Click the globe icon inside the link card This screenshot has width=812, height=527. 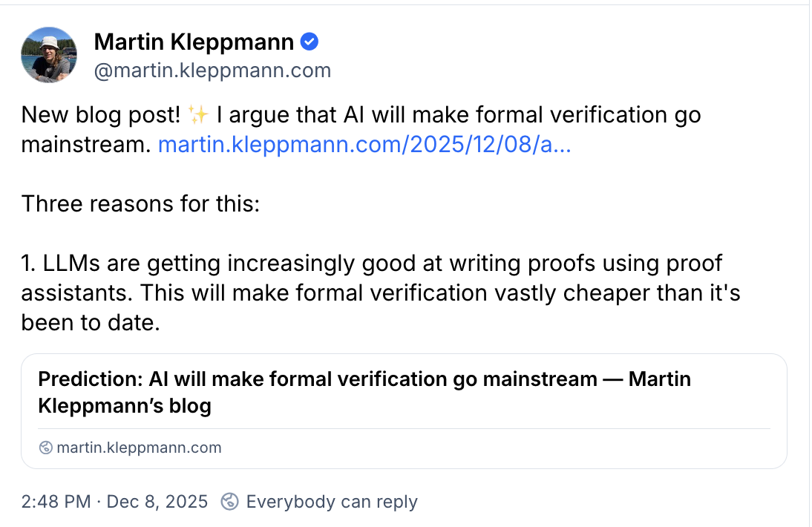pyautogui.click(x=46, y=448)
